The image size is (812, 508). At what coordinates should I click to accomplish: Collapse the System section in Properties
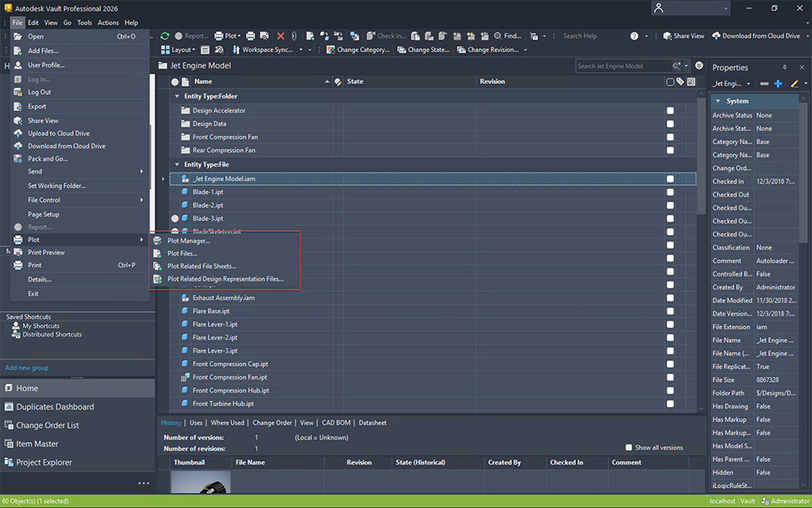[718, 101]
